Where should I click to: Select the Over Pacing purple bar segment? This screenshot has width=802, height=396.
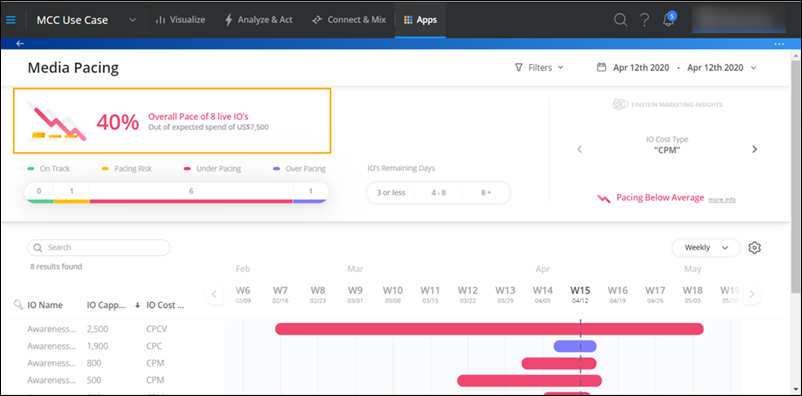pos(310,193)
